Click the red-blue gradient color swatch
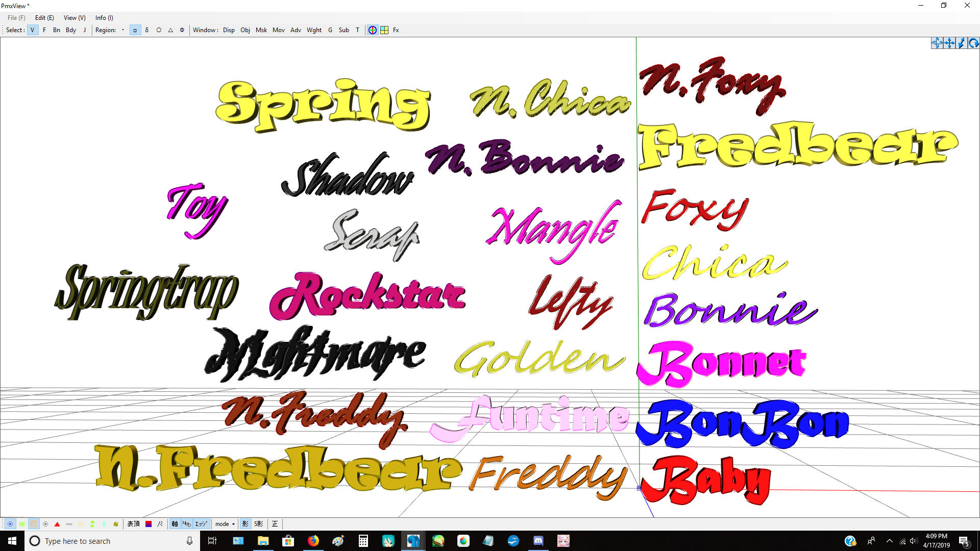 point(149,523)
